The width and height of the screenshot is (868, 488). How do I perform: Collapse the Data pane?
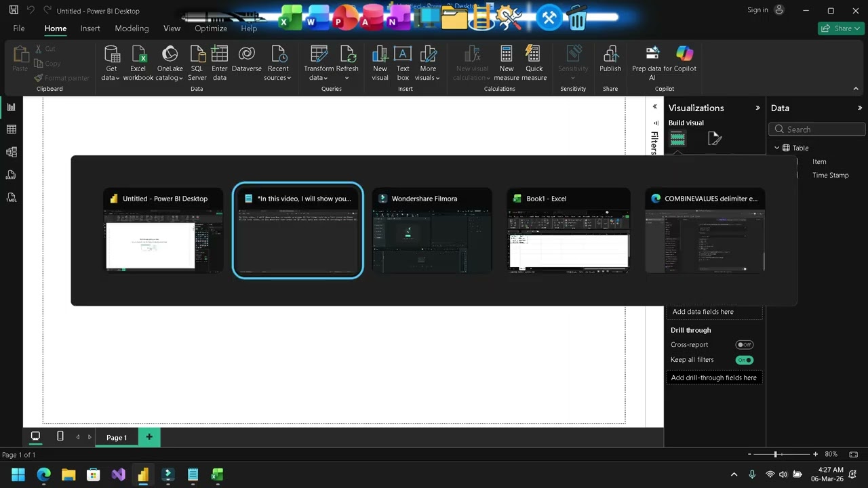click(860, 108)
